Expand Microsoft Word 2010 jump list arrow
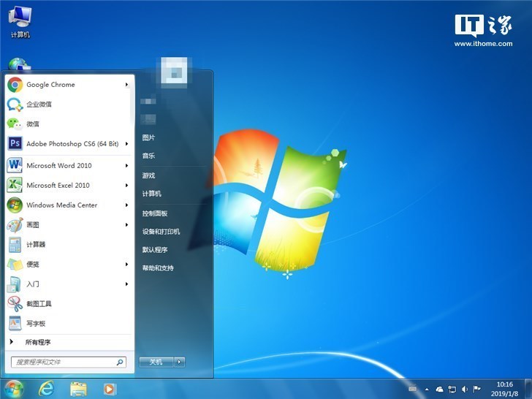Viewport: 532px width, 399px height. pyautogui.click(x=126, y=165)
